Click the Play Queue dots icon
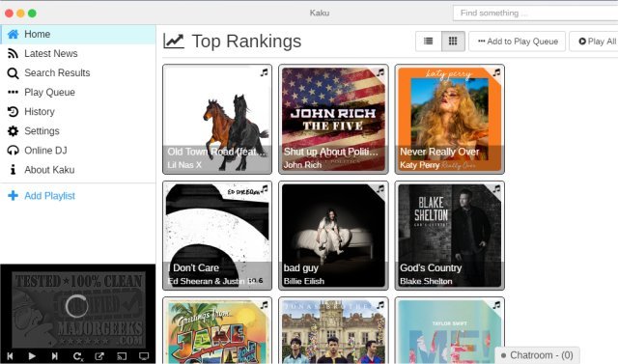 tap(13, 92)
